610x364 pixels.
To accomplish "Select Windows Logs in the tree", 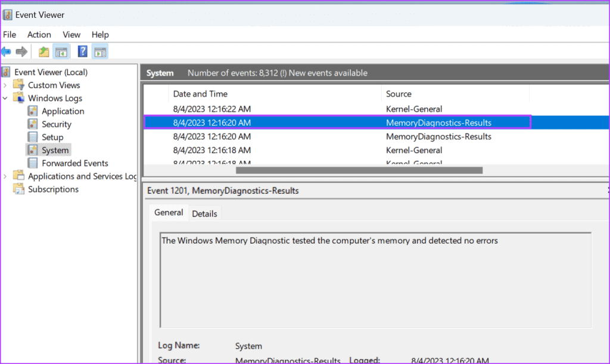I will (x=55, y=98).
